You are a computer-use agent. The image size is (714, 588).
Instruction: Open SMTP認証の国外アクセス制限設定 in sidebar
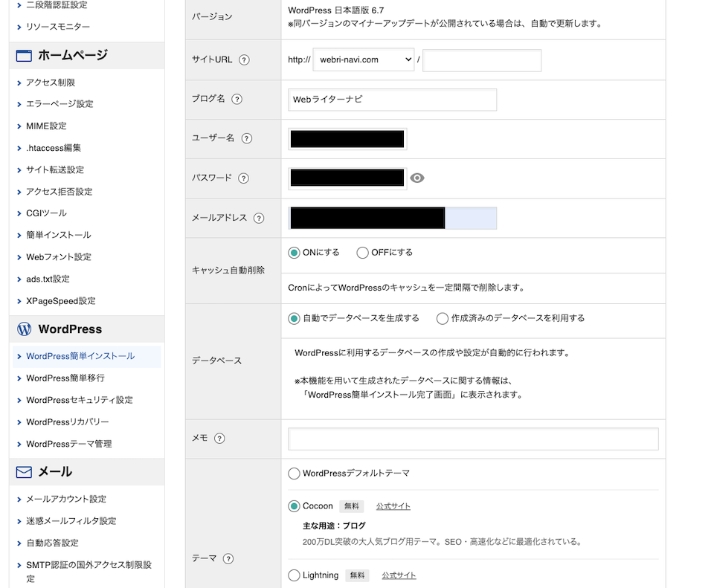(89, 572)
